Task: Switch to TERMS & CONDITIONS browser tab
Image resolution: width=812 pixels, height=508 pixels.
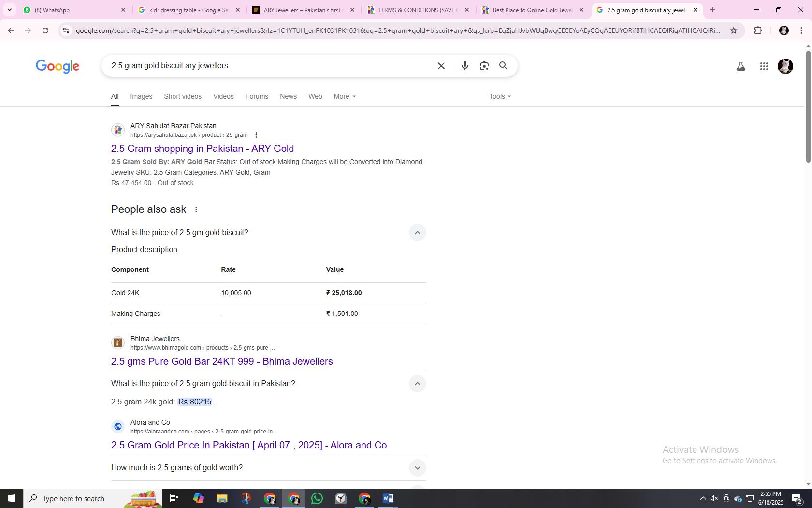Action: point(418,10)
